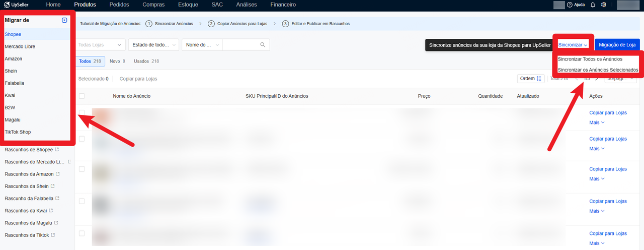
Task: Open the settings gear icon
Action: tap(604, 5)
